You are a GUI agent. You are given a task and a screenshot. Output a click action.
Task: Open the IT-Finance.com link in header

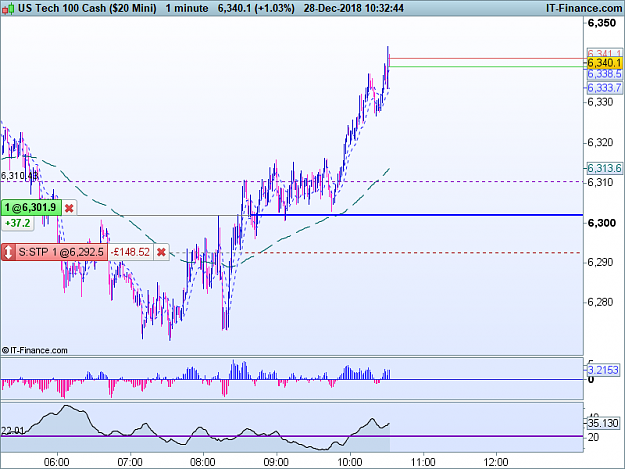[584, 8]
